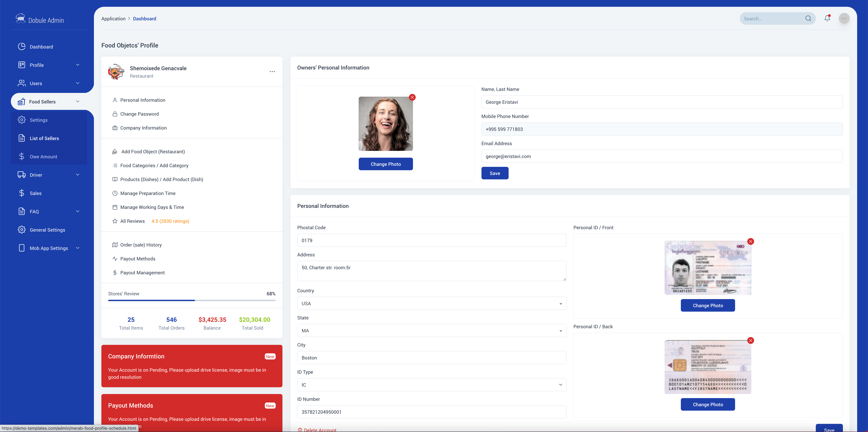Open the Country dropdown

pos(432,303)
